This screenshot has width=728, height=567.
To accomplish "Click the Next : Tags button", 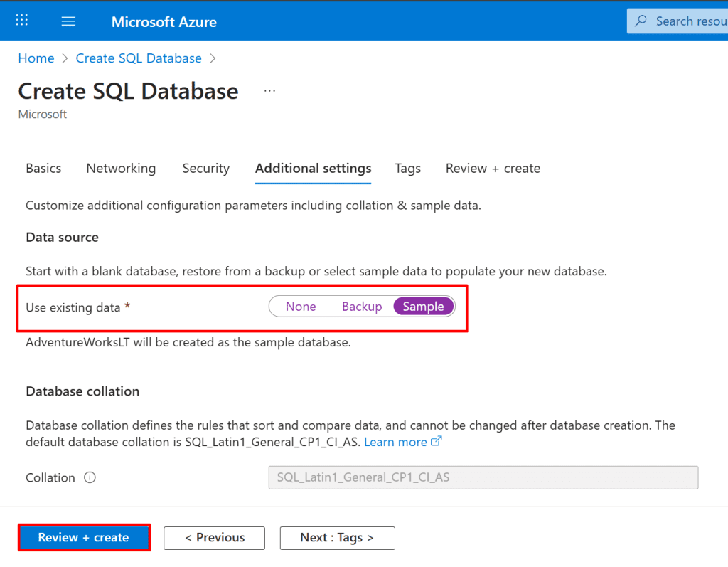I will (x=337, y=538).
